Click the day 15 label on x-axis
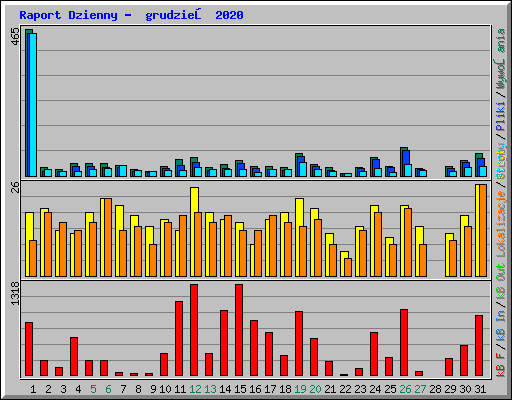The width and height of the screenshot is (512, 400). pos(240,389)
